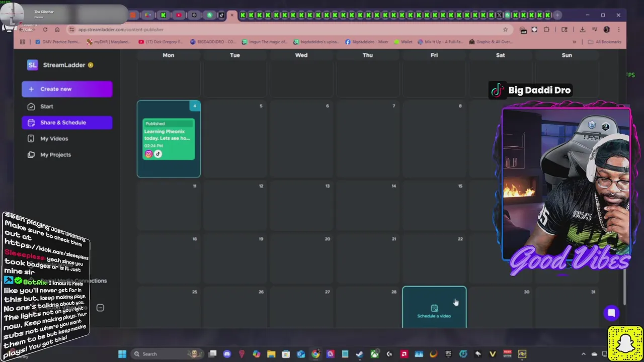Switch to the TikTok browser tab
This screenshot has height=362, width=644.
click(221, 15)
